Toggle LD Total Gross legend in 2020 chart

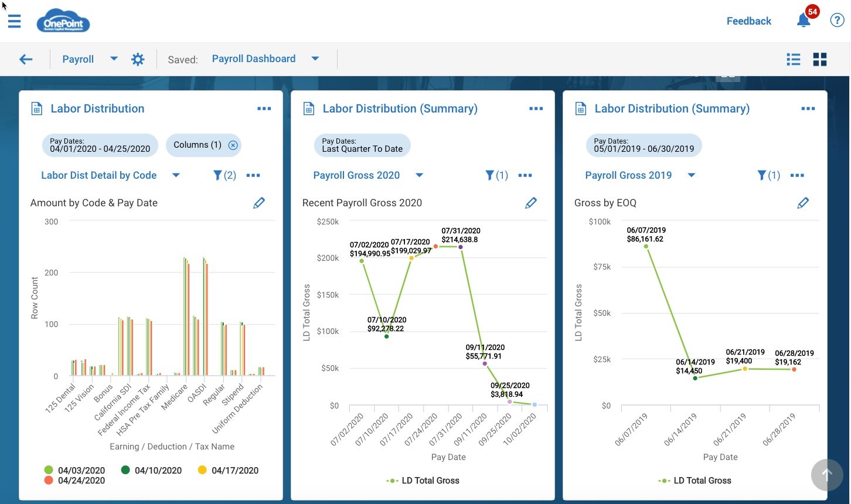click(423, 481)
